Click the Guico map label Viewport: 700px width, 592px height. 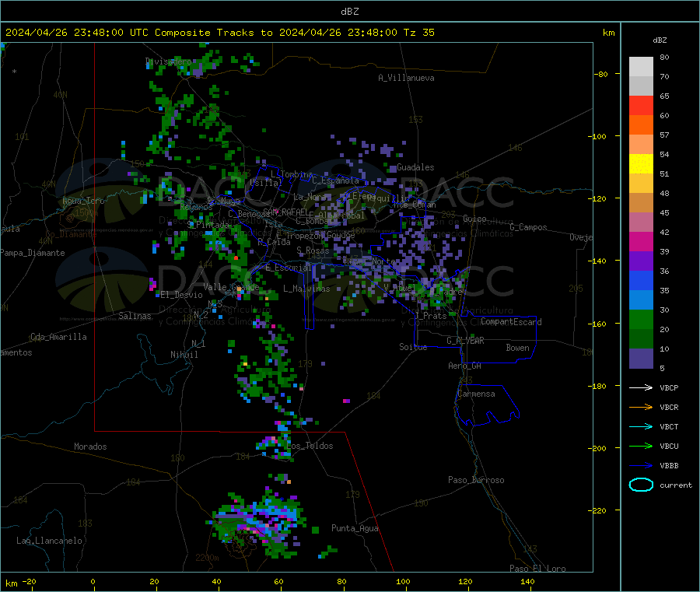pyautogui.click(x=474, y=219)
